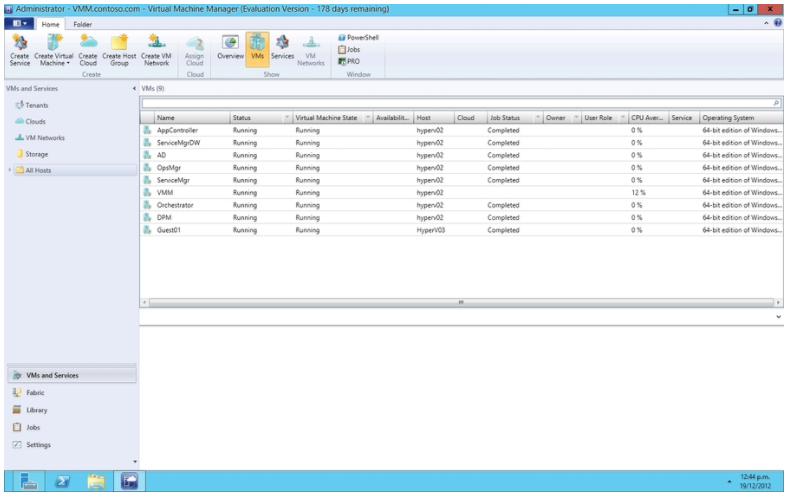Click the 12 % CPU cell
The width and height of the screenshot is (786, 497).
coord(638,193)
